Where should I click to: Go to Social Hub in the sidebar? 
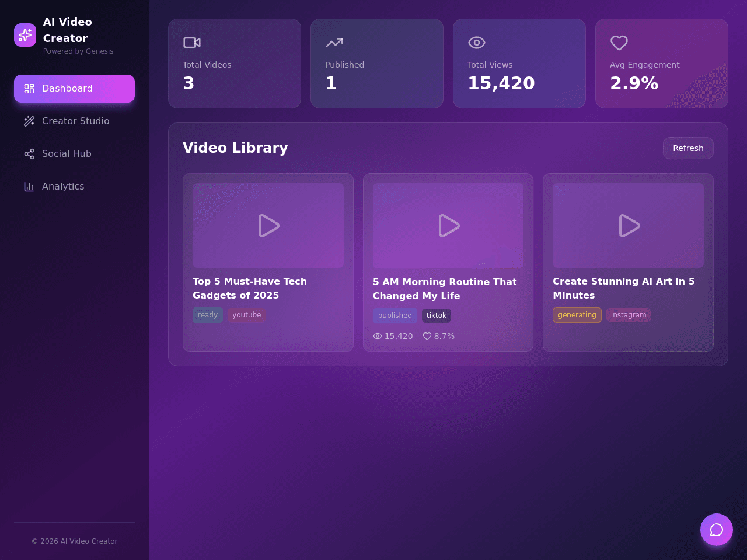[x=74, y=154]
